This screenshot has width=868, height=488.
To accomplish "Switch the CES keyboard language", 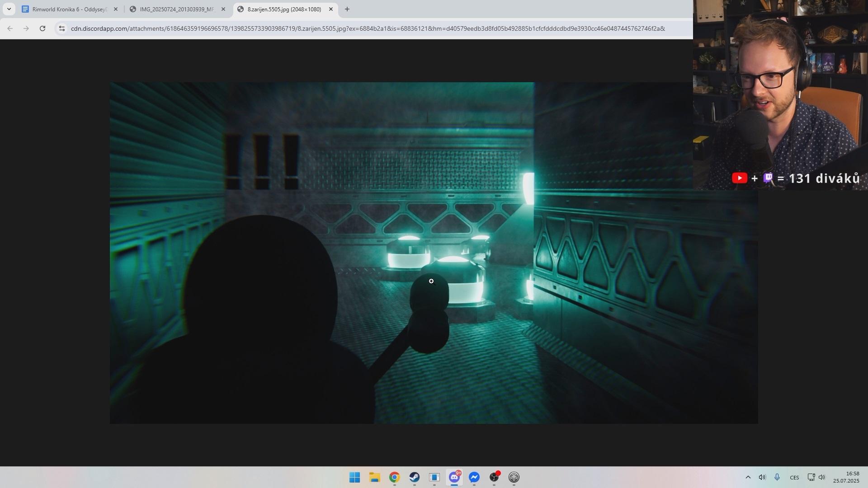I will coord(794,477).
